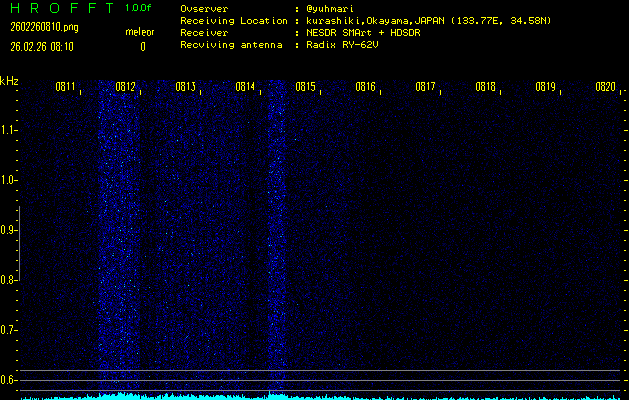Click the HROFFT title text

coord(57,8)
